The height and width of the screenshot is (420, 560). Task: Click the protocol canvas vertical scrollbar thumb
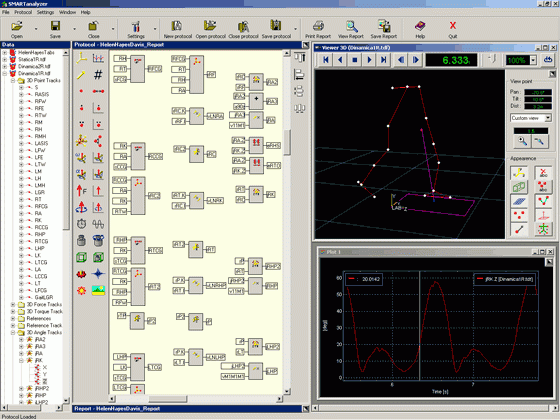[x=287, y=142]
